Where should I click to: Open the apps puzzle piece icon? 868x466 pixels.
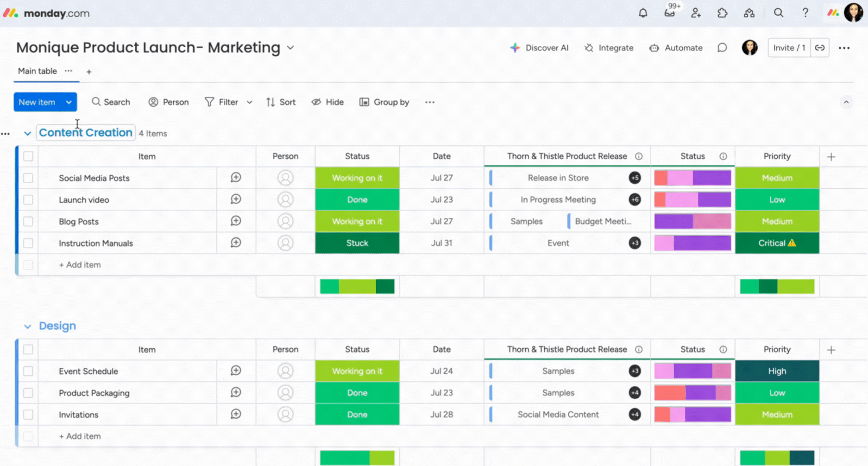pos(722,13)
